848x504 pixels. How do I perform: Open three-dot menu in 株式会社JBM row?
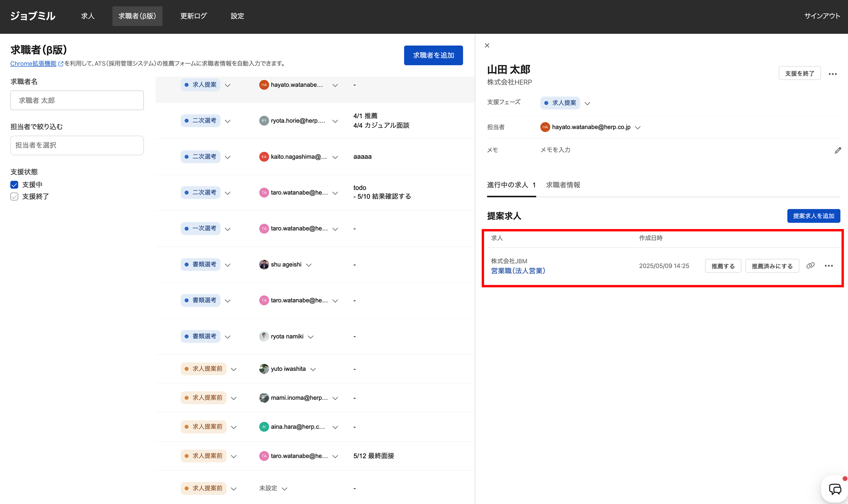[x=828, y=266]
